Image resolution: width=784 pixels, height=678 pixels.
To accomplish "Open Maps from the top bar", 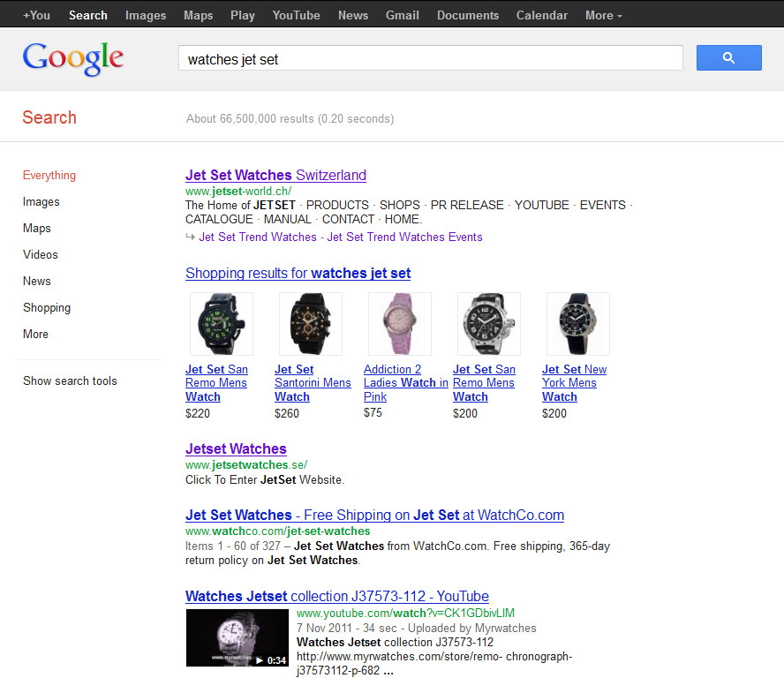I will pyautogui.click(x=198, y=16).
